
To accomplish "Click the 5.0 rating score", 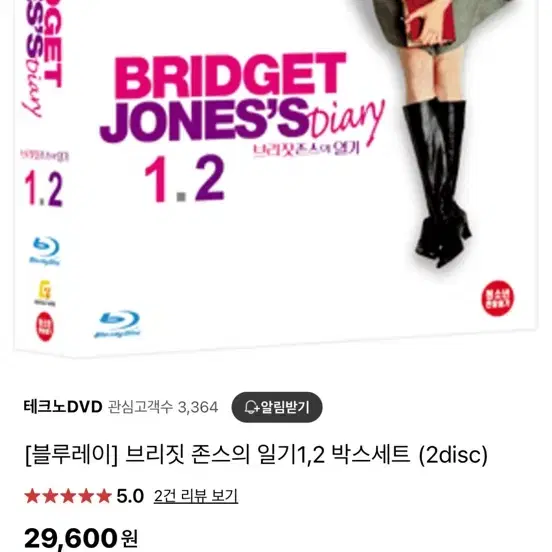I will pos(130,496).
